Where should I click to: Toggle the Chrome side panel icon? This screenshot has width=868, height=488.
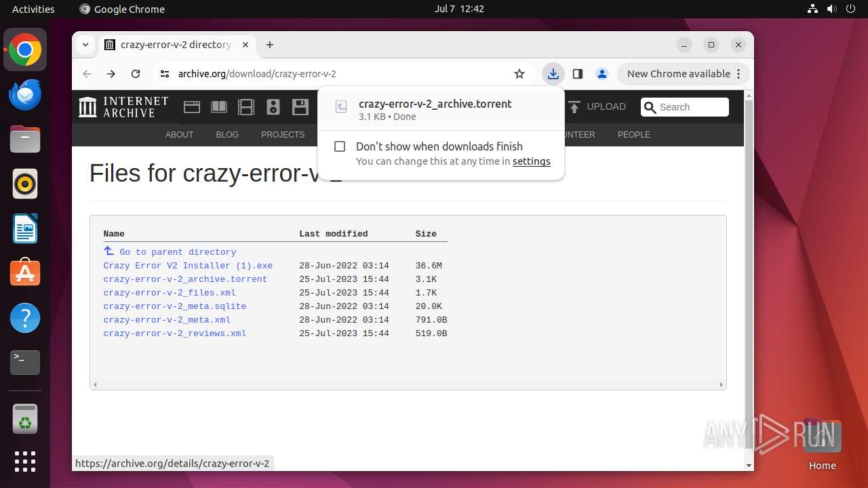[578, 74]
